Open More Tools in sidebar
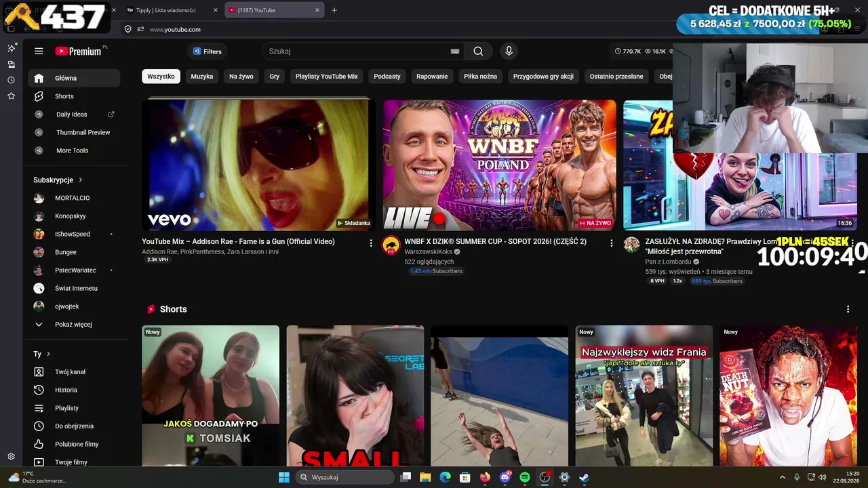 click(x=75, y=150)
